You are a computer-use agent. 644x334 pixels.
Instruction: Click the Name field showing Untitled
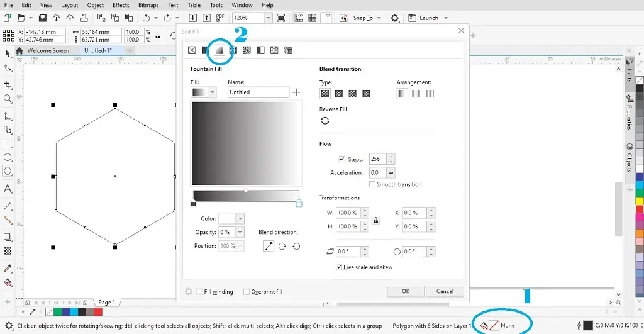pyautogui.click(x=258, y=92)
